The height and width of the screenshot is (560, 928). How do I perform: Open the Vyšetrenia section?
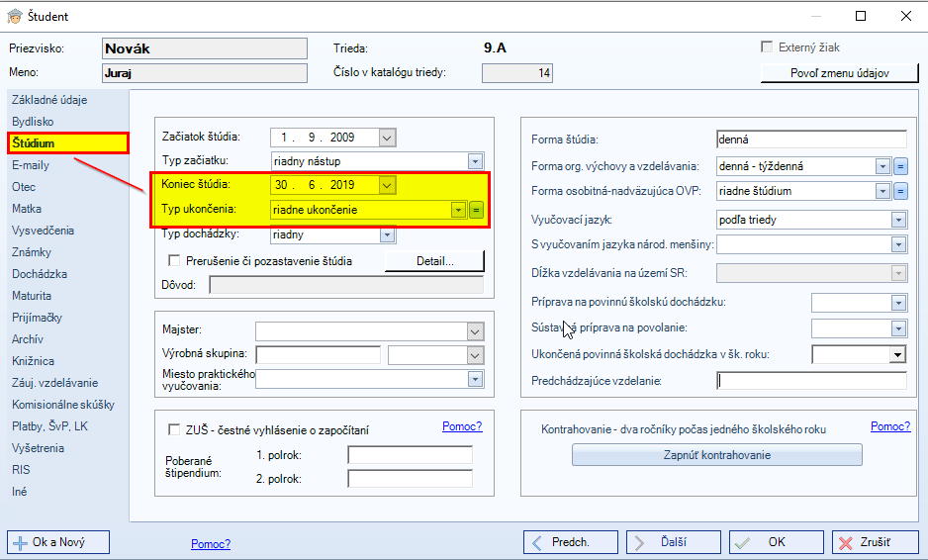click(38, 448)
